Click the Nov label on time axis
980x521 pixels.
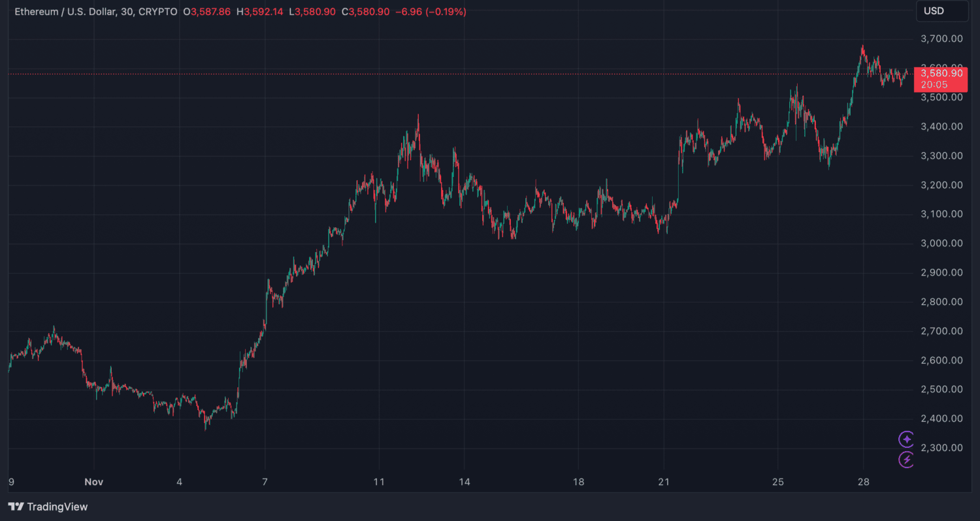pyautogui.click(x=94, y=482)
